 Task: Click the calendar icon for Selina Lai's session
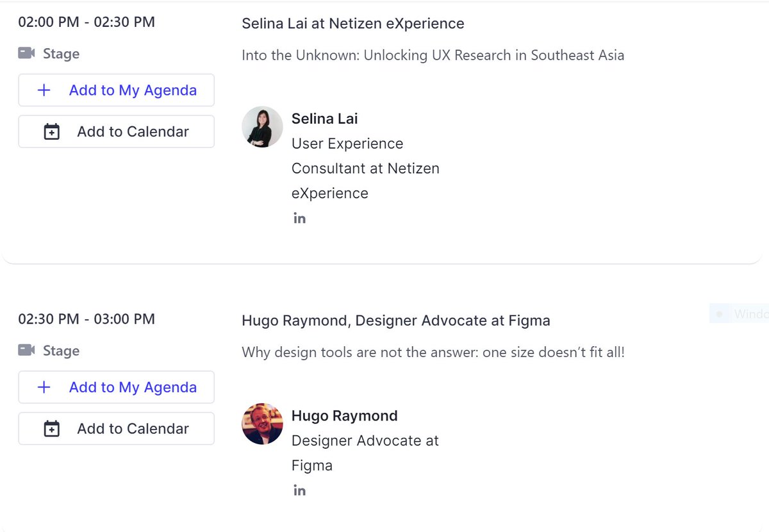(x=51, y=132)
